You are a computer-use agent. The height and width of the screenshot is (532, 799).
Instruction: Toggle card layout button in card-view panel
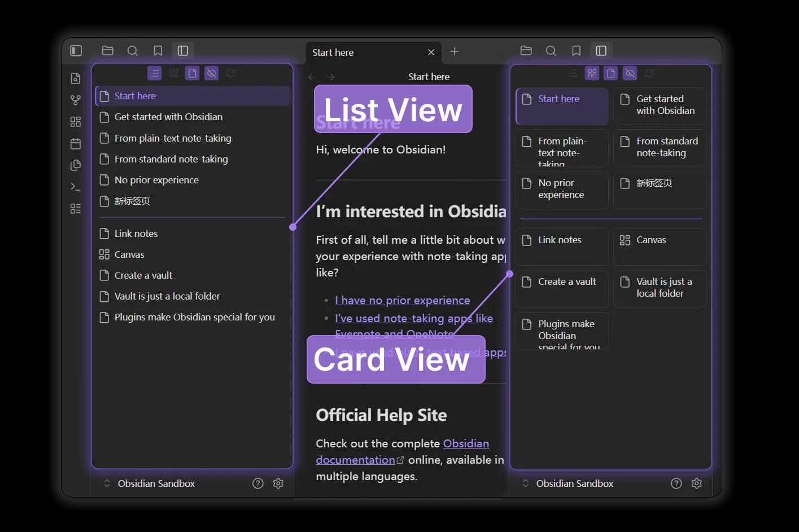[x=592, y=73]
